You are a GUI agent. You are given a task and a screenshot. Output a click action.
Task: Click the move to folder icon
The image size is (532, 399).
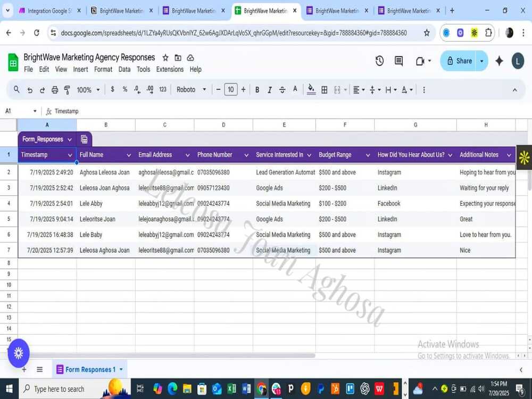(x=178, y=57)
